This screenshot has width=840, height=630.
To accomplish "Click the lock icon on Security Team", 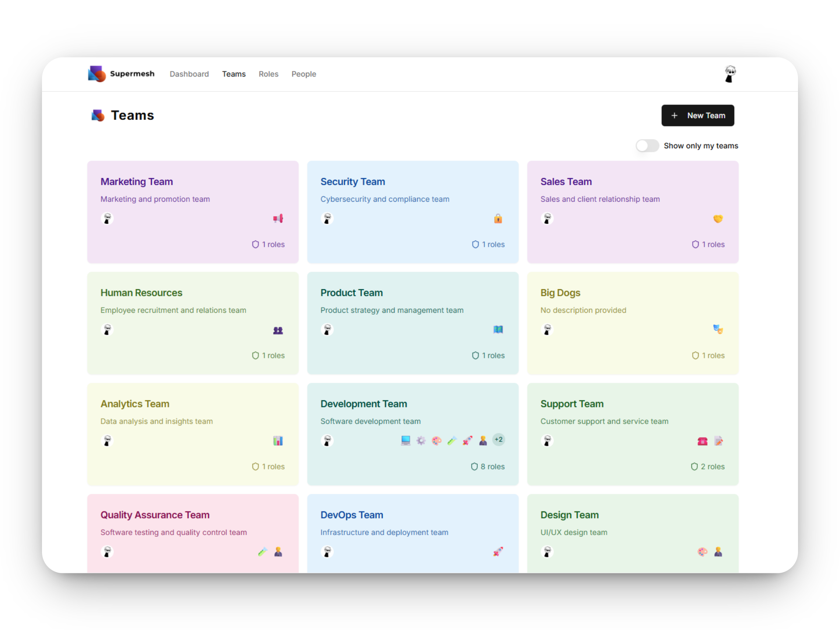I will tap(498, 218).
